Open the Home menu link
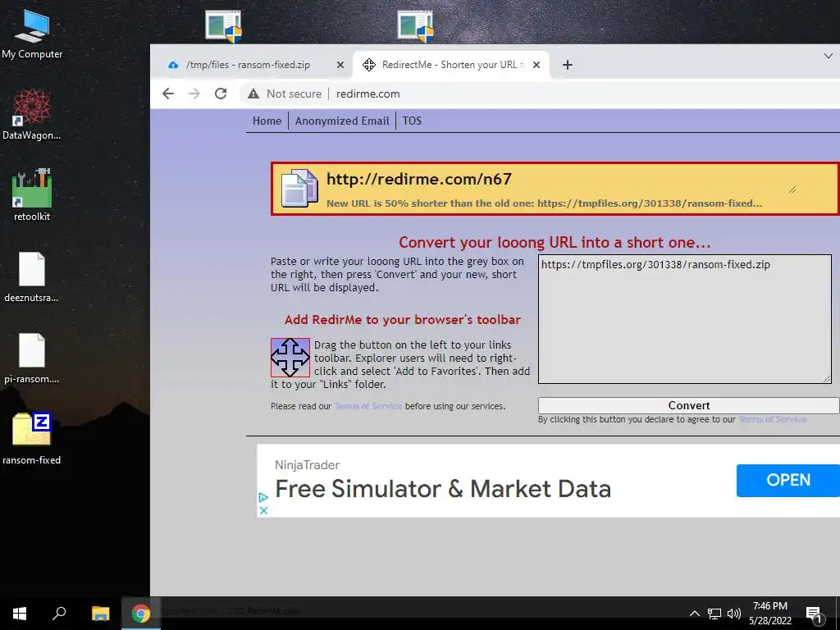Screen dimensions: 840x630 point(267,121)
